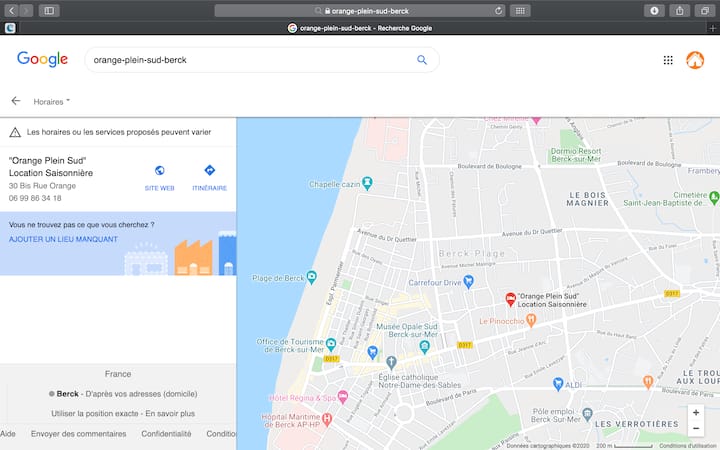Open the Confidentialité footer link
Screen dimensions: 720x450
(x=166, y=434)
